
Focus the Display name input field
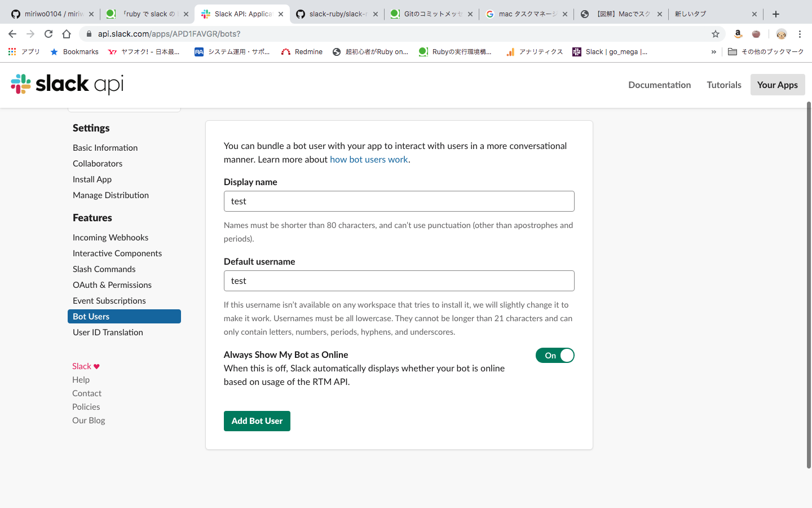[x=399, y=202]
